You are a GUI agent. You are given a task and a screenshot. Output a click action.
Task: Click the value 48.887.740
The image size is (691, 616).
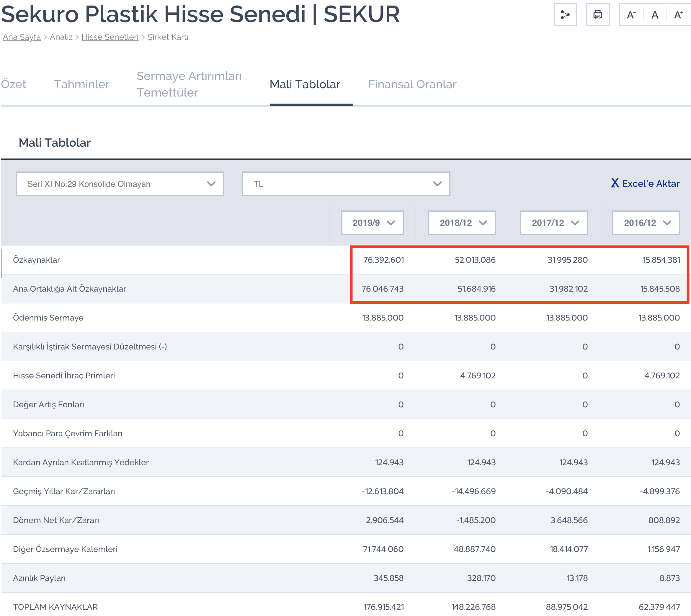click(x=474, y=549)
